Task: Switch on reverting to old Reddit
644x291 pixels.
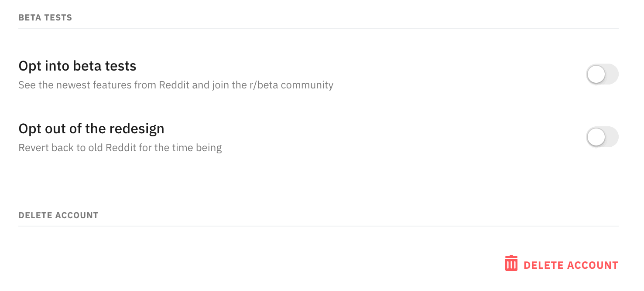Action: 602,137
